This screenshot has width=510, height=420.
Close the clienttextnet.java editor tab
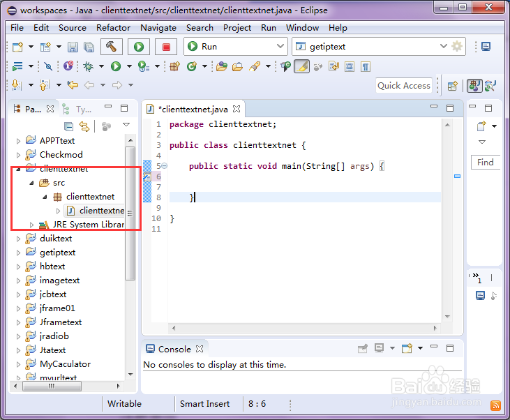[237, 109]
